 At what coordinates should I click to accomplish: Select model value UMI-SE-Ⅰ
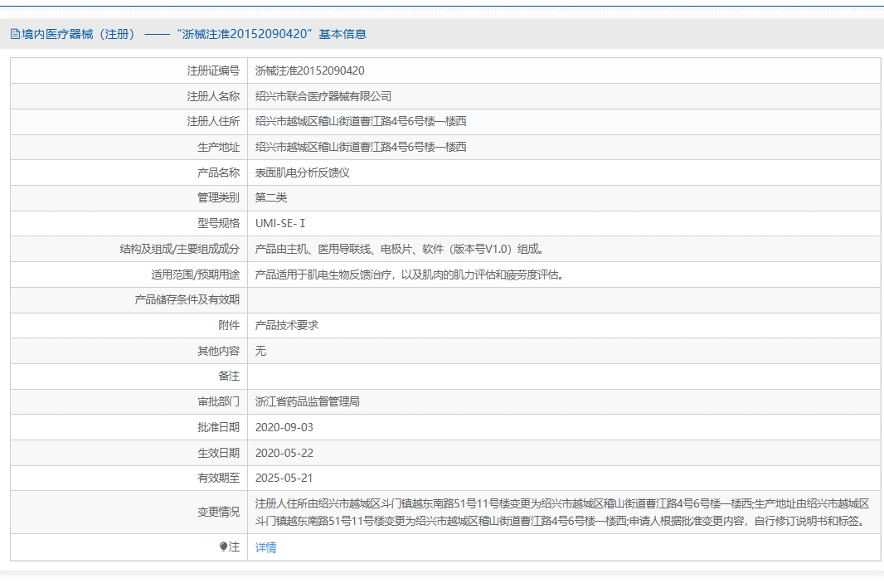coord(280,224)
